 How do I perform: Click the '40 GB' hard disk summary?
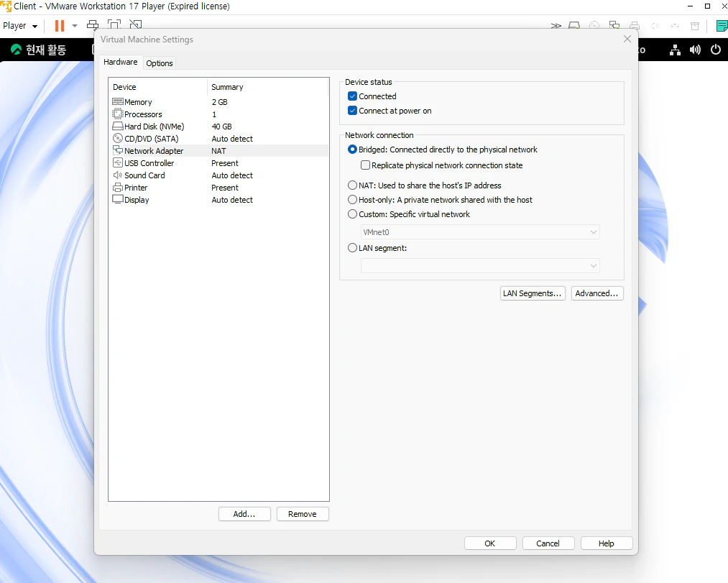coord(221,127)
